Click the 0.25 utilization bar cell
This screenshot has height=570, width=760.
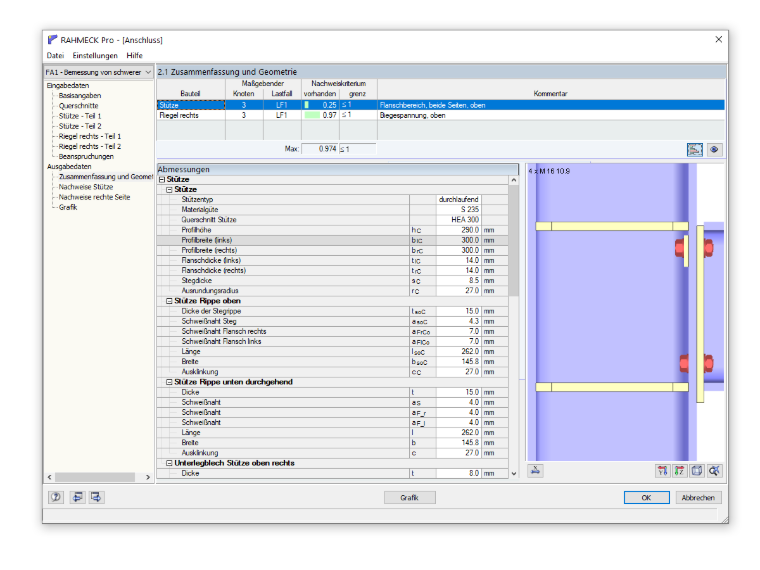click(320, 105)
